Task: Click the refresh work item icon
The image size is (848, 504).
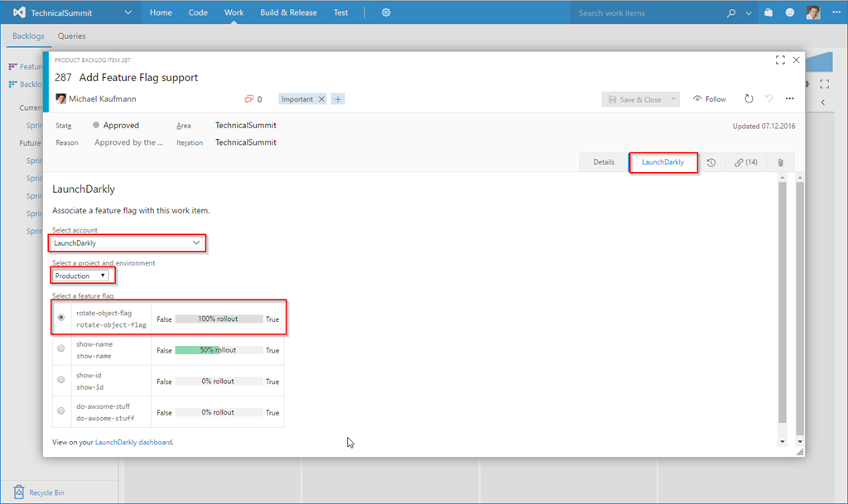Action: 749,98
